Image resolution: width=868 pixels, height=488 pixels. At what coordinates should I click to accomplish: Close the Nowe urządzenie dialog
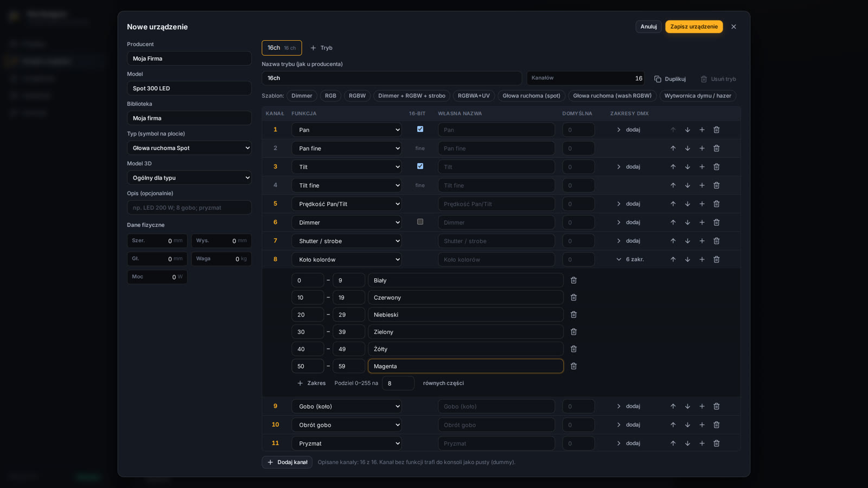tap(733, 27)
